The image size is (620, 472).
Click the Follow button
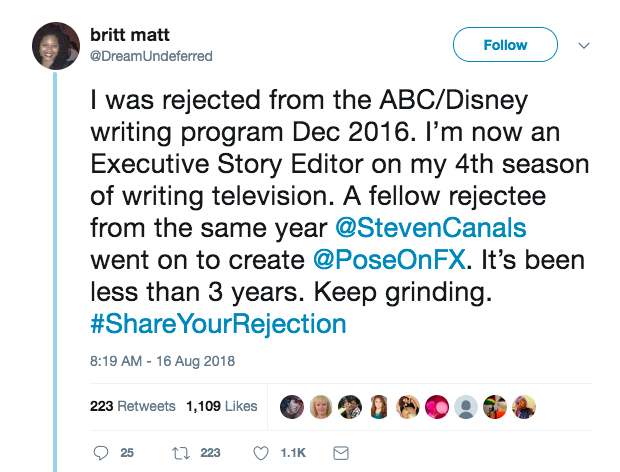click(505, 45)
